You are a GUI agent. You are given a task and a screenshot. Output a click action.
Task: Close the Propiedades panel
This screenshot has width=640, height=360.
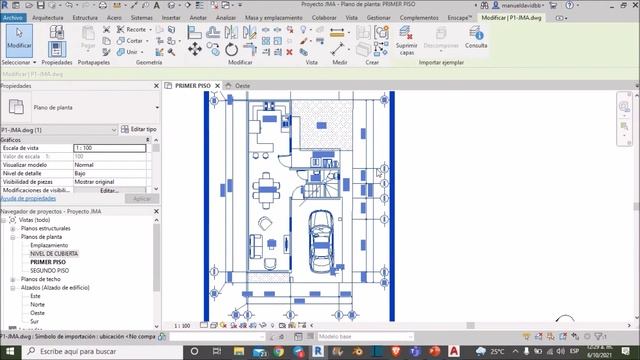coord(156,86)
